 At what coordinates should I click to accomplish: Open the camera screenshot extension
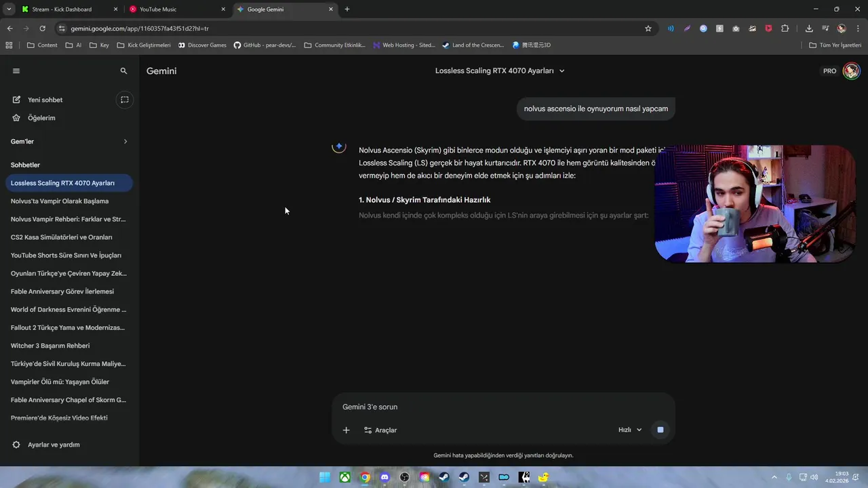coord(736,28)
